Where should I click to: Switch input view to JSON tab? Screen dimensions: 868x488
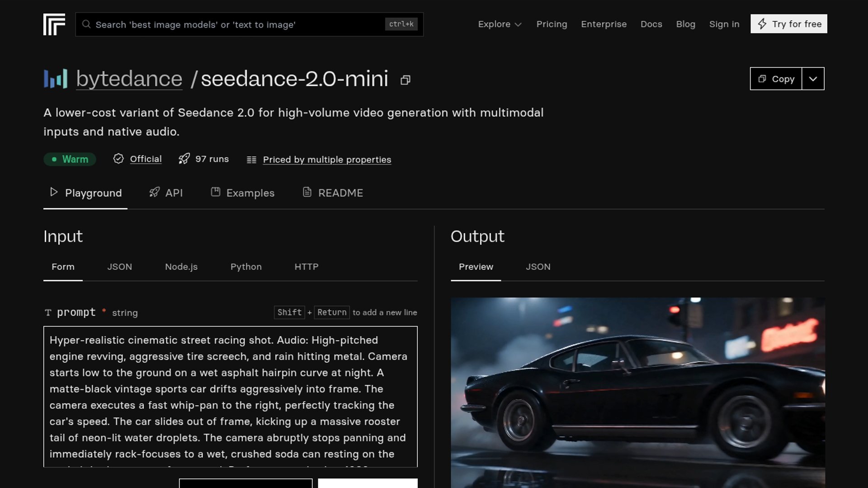120,267
